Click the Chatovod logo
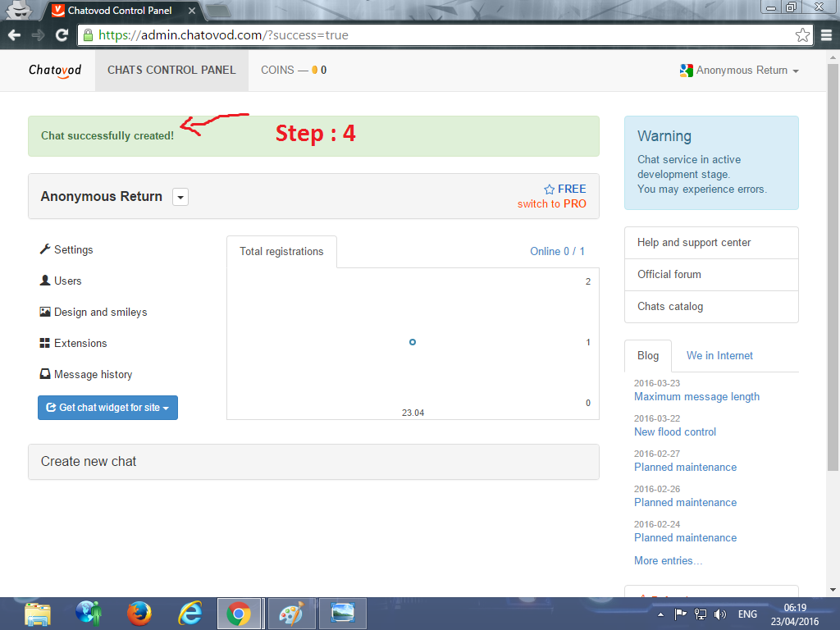The height and width of the screenshot is (630, 840). [x=54, y=70]
